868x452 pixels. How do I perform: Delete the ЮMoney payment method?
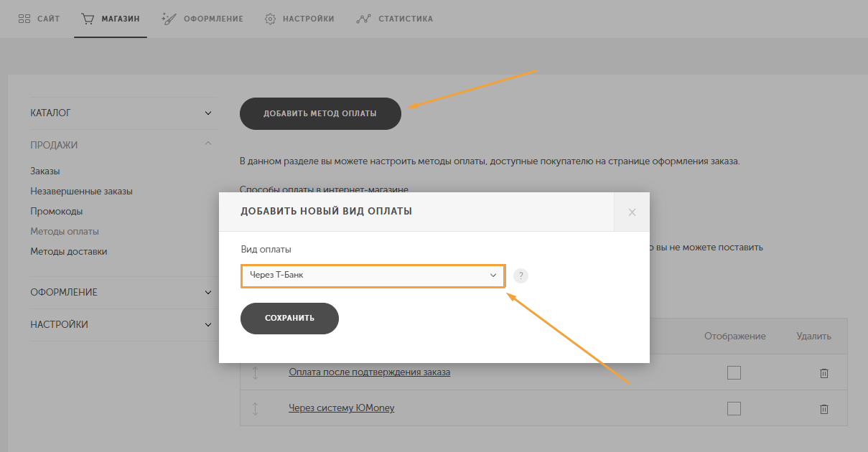click(824, 408)
